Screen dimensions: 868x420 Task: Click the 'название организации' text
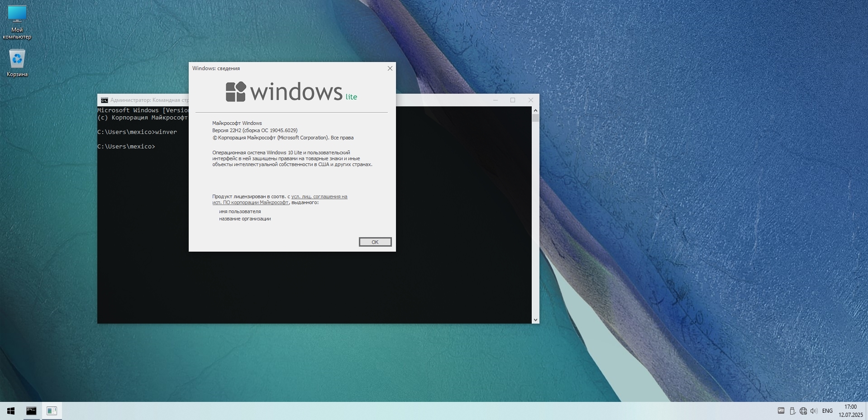tap(245, 219)
